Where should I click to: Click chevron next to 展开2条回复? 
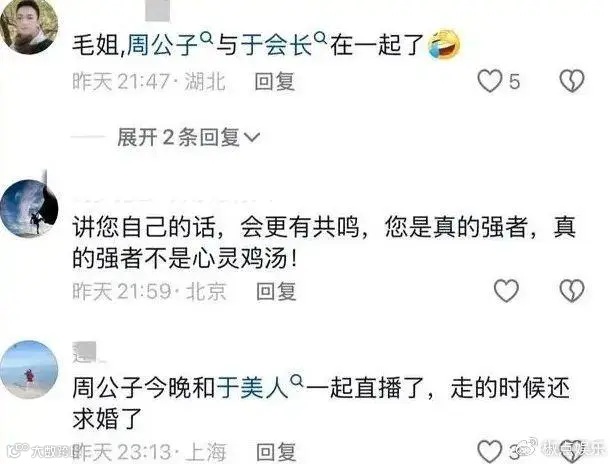click(x=252, y=137)
